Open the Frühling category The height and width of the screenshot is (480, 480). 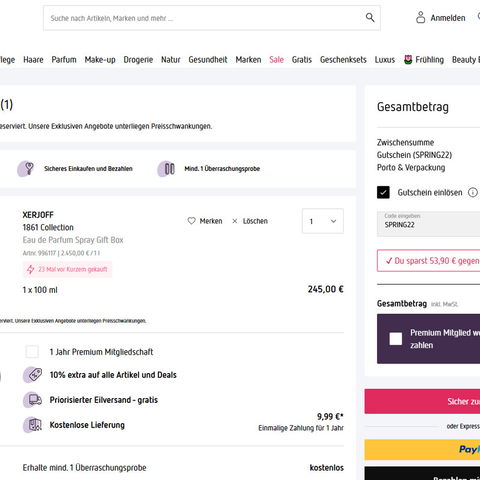point(430,60)
